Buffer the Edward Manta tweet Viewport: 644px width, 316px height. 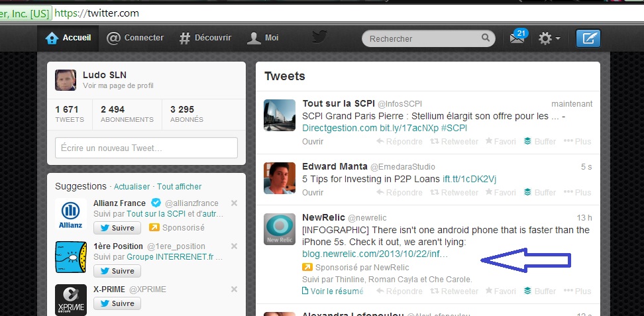click(x=540, y=192)
